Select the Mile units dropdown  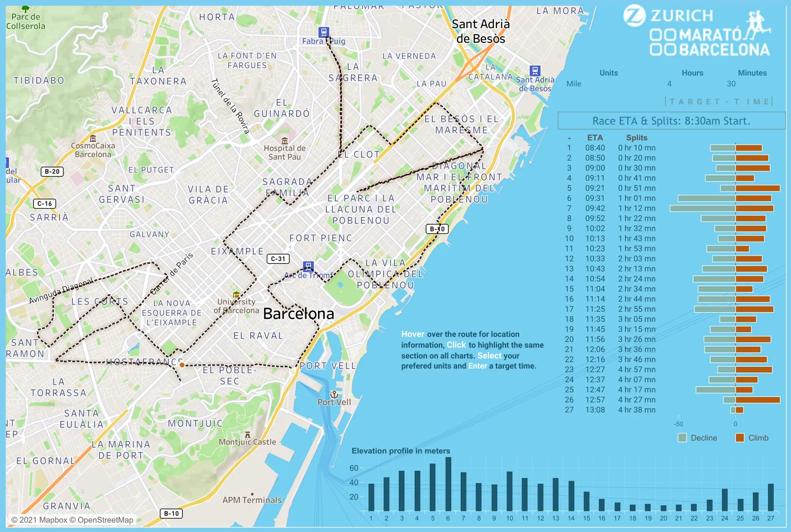(574, 84)
